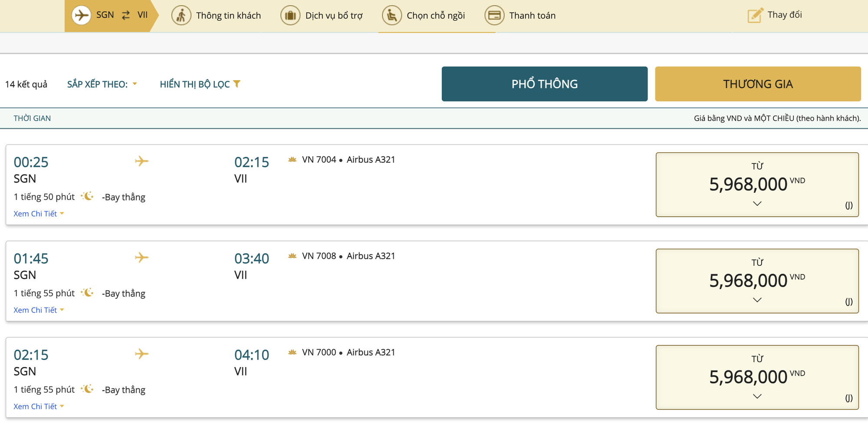The height and width of the screenshot is (429, 868).
Task: Click the lotus airline logo next to VN 7000
Action: [x=293, y=352]
